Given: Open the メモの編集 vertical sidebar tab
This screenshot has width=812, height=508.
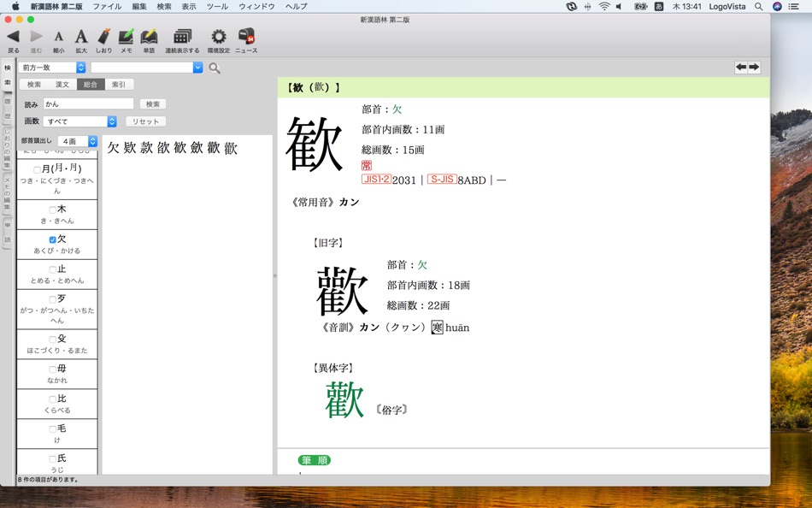Looking at the screenshot, I should point(7,192).
